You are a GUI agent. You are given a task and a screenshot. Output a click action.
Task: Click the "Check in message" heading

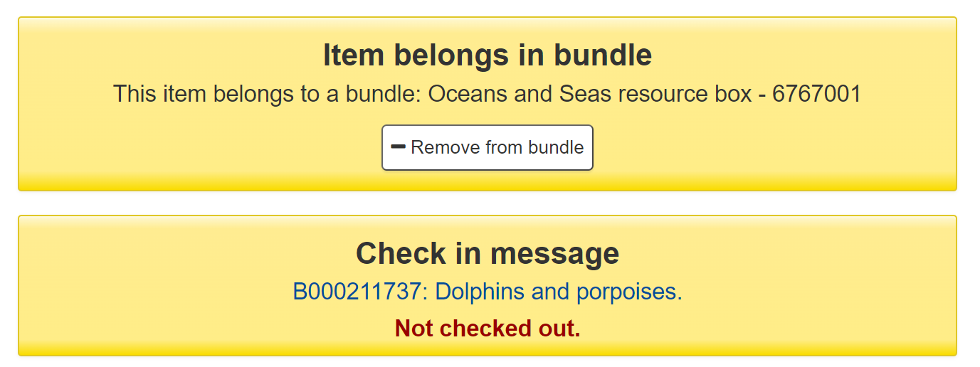[488, 253]
